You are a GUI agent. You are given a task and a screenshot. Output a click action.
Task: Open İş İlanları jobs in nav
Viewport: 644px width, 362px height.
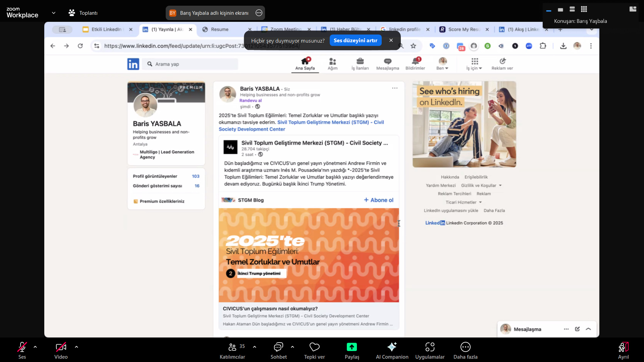[x=360, y=63]
